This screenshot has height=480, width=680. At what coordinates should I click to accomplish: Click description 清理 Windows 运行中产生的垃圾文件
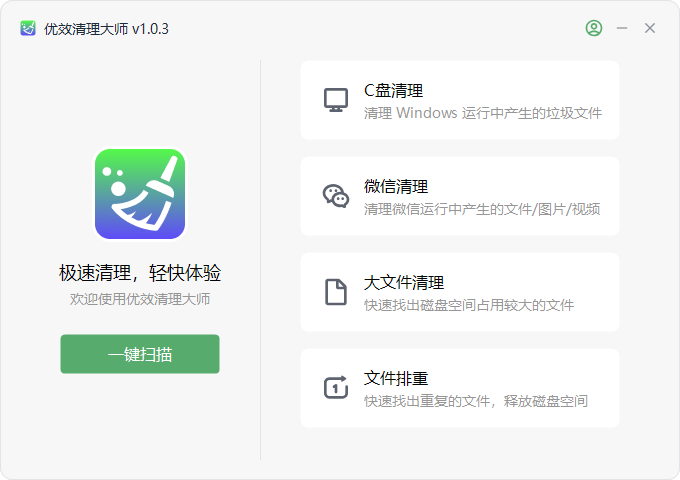pyautogui.click(x=483, y=113)
